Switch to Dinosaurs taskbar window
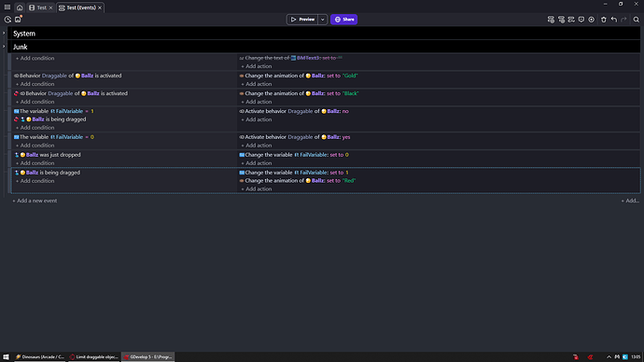Image resolution: width=644 pixels, height=362 pixels. [x=40, y=356]
